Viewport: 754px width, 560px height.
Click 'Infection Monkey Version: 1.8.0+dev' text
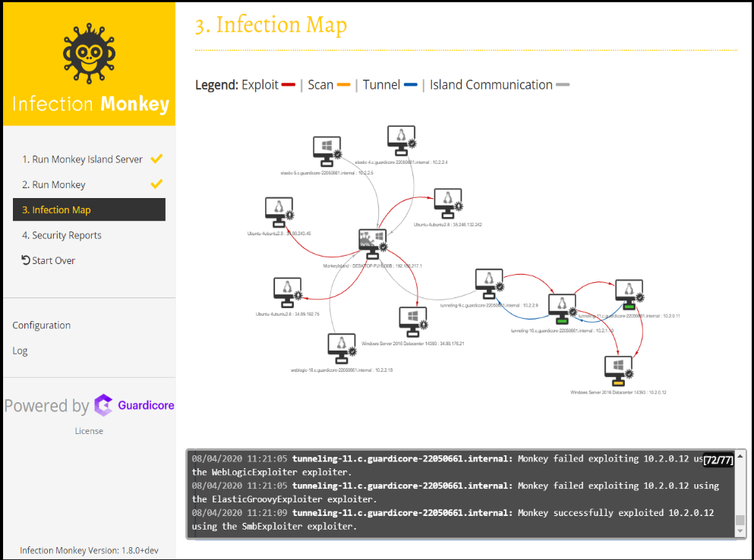click(x=89, y=550)
